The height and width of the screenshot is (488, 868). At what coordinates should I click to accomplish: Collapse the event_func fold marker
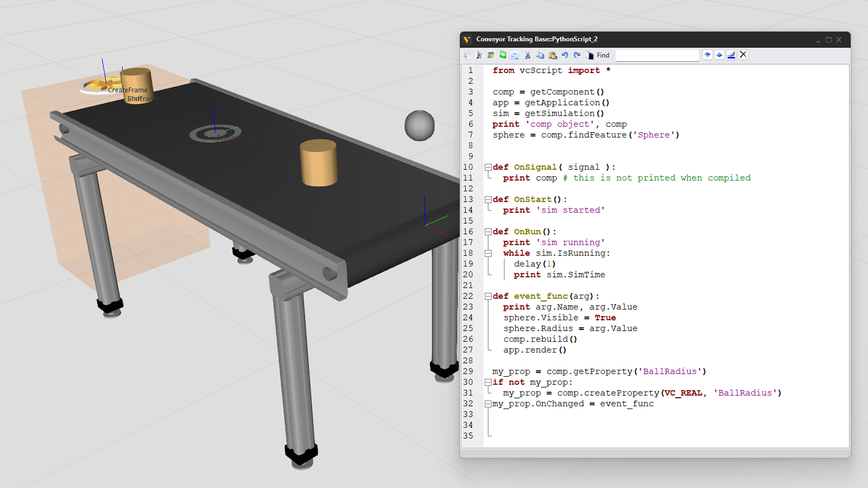pos(488,296)
